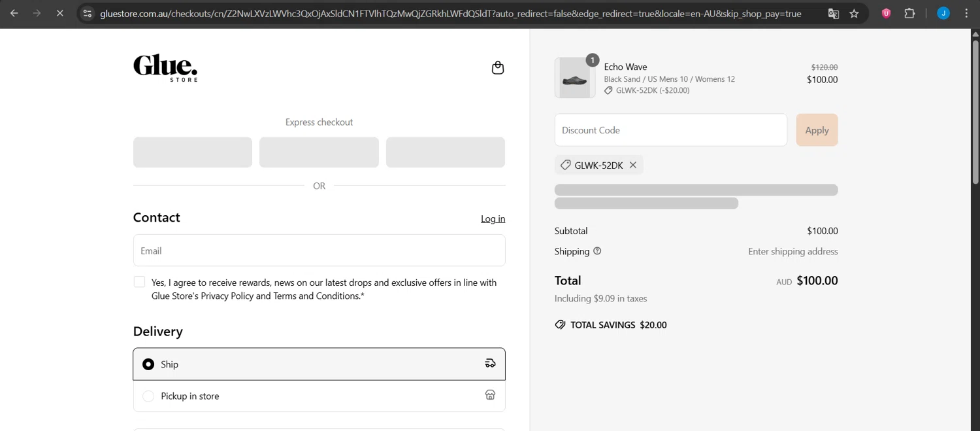Click the Echo Wave product name

pos(625,67)
